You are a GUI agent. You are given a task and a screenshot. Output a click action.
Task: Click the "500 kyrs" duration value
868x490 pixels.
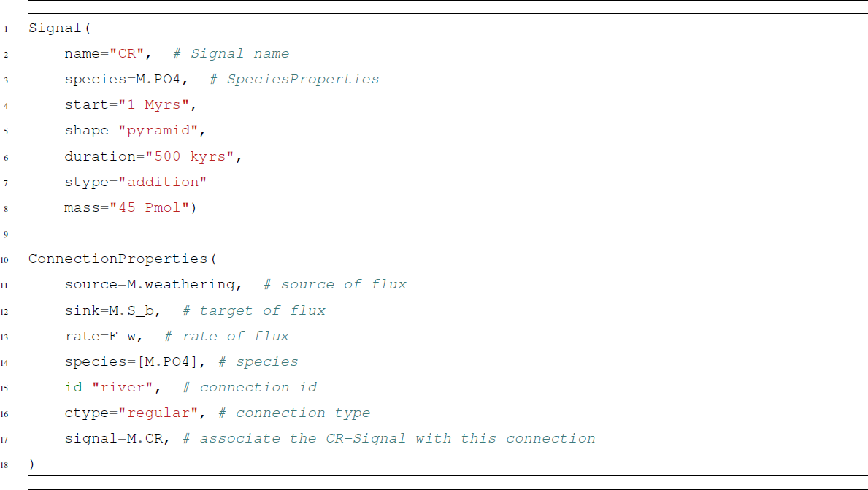(193, 156)
